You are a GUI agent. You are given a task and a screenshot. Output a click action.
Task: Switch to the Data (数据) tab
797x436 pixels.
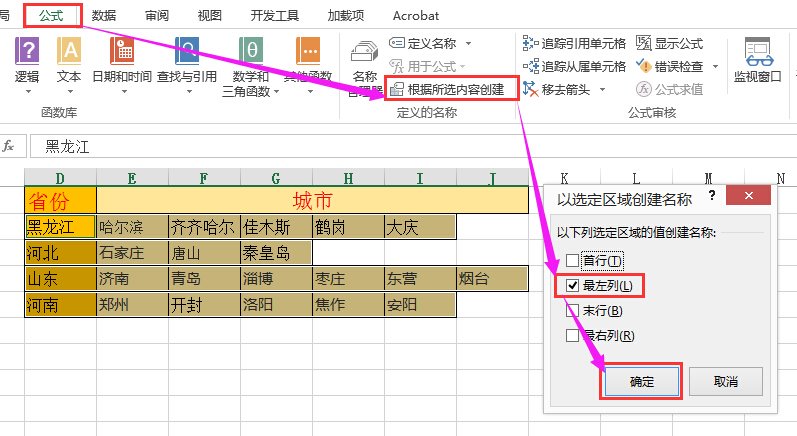tap(104, 16)
